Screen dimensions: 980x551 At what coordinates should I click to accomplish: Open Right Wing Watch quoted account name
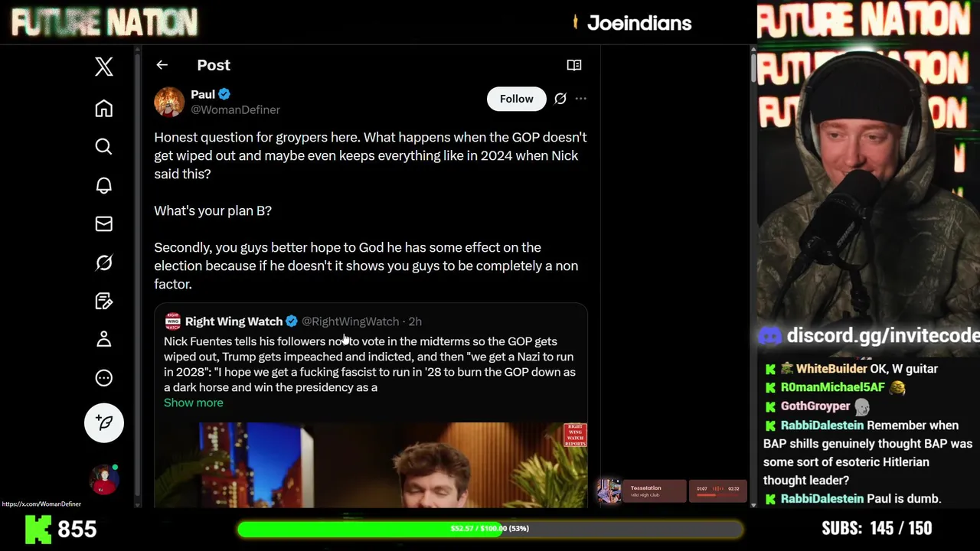pos(234,321)
